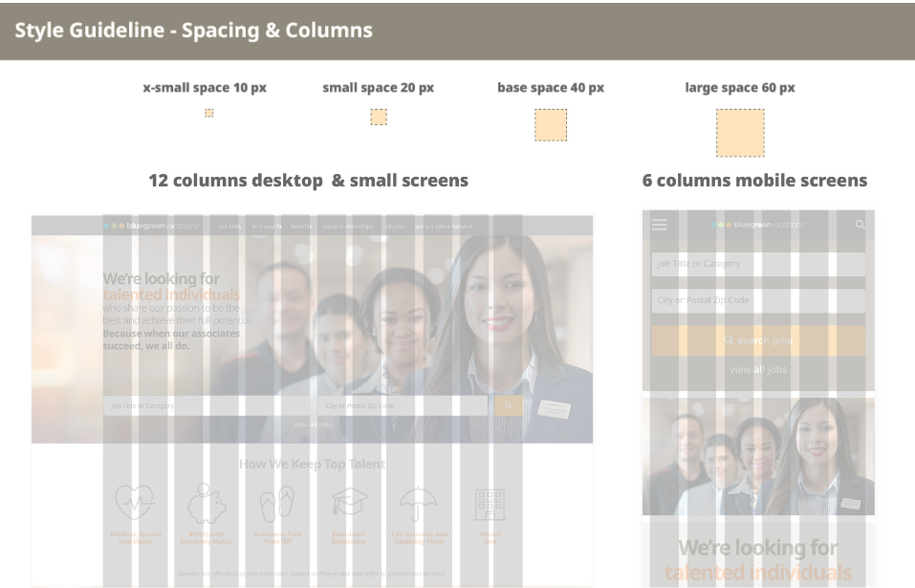Click the "view all jobs" link on mobile
Viewport: 915px width, 588px height.
757,369
